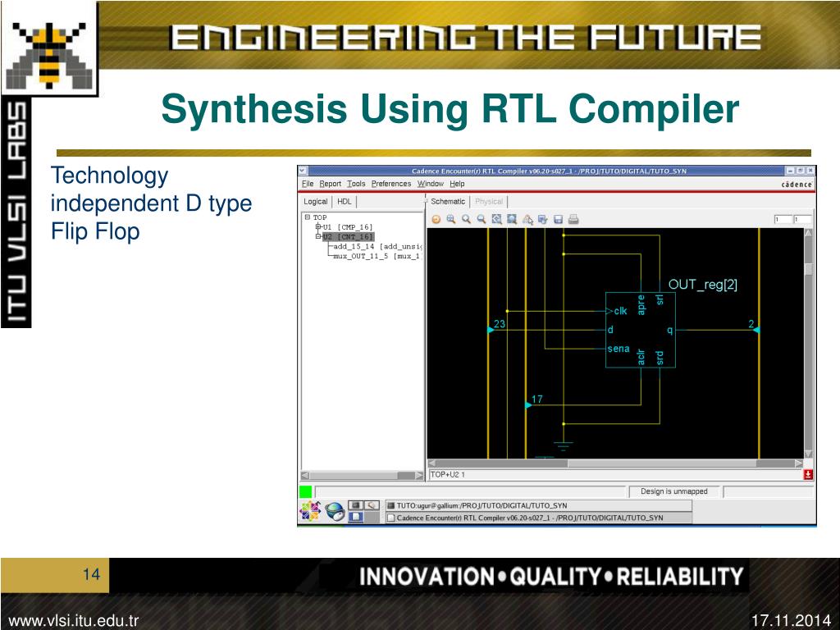Image resolution: width=840 pixels, height=630 pixels.
Task: Click the ground symbol in the schematic
Action: click(x=564, y=445)
